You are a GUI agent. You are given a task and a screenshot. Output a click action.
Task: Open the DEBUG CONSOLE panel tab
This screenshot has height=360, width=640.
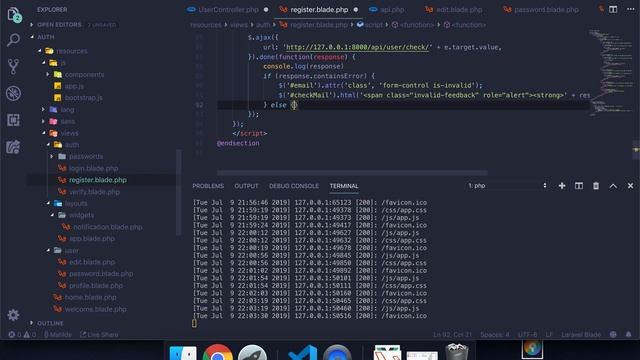294,186
